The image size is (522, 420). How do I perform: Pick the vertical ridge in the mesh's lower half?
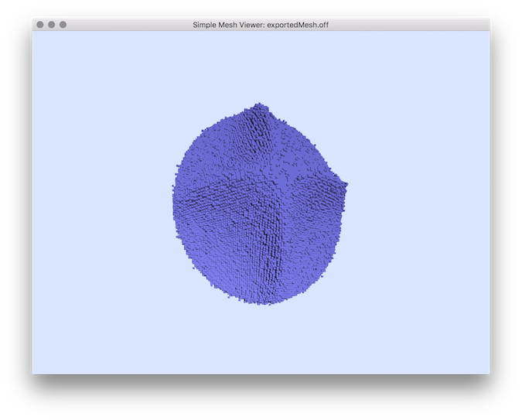point(278,248)
